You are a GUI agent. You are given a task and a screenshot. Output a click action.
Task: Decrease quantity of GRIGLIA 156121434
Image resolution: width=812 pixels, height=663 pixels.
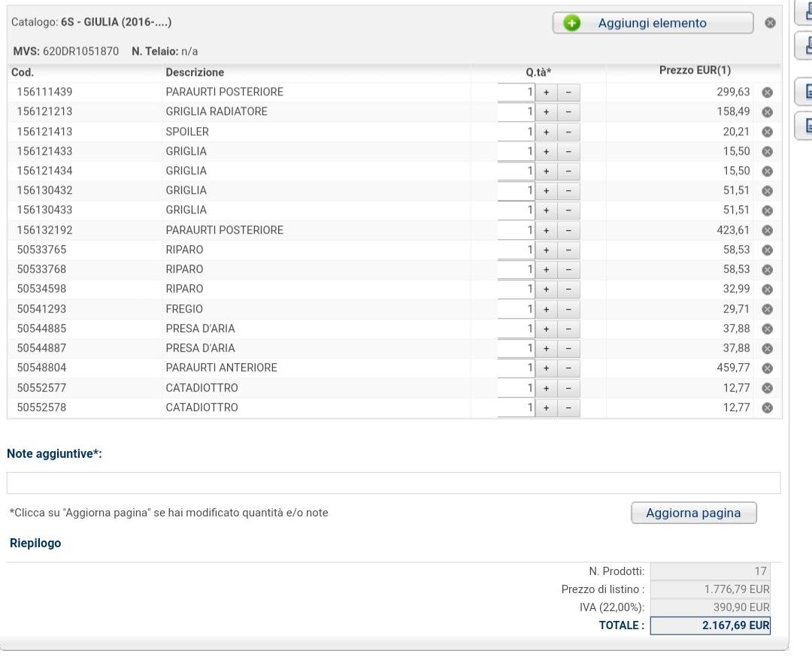coord(568,171)
